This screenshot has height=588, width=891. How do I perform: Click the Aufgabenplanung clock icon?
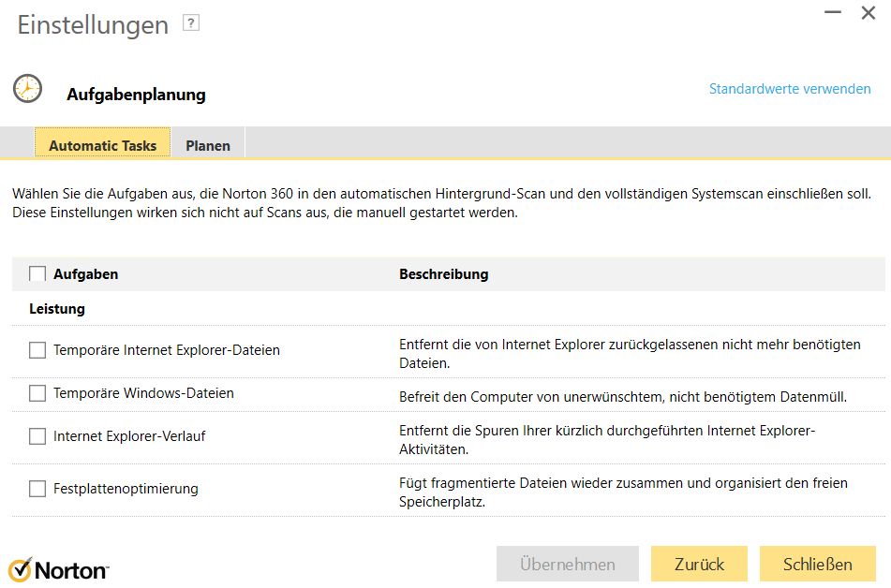click(27, 89)
